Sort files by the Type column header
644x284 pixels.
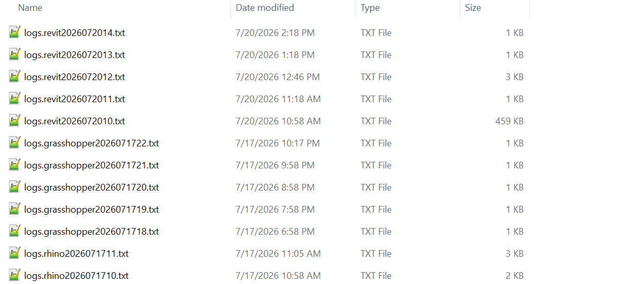click(370, 8)
